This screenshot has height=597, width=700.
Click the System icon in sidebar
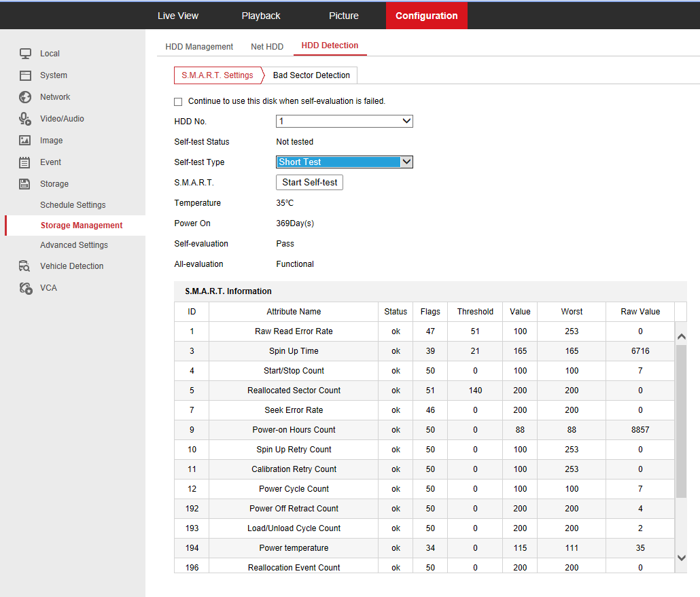click(x=25, y=75)
